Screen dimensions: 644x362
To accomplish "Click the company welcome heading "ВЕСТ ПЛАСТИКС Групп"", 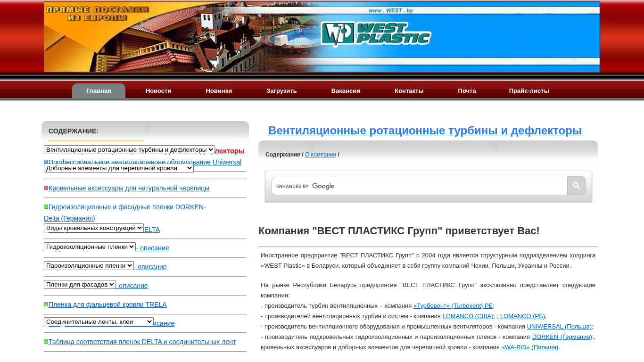I will tap(399, 231).
